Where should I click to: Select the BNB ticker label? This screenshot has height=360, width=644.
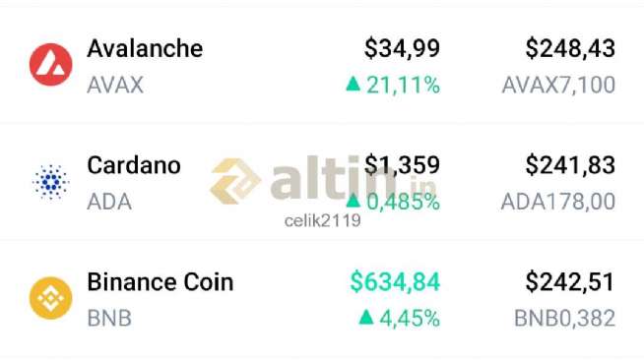click(x=109, y=318)
